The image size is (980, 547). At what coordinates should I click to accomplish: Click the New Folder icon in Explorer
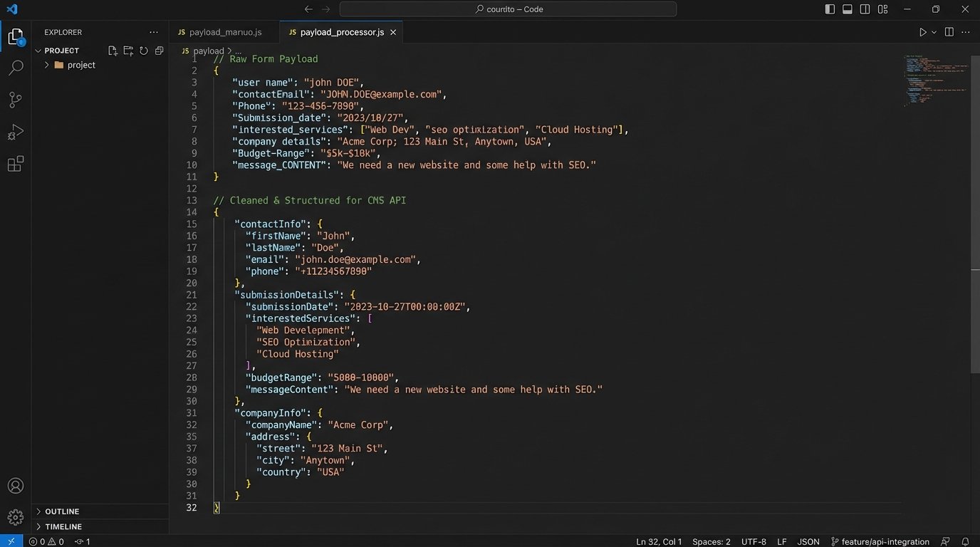(x=128, y=51)
